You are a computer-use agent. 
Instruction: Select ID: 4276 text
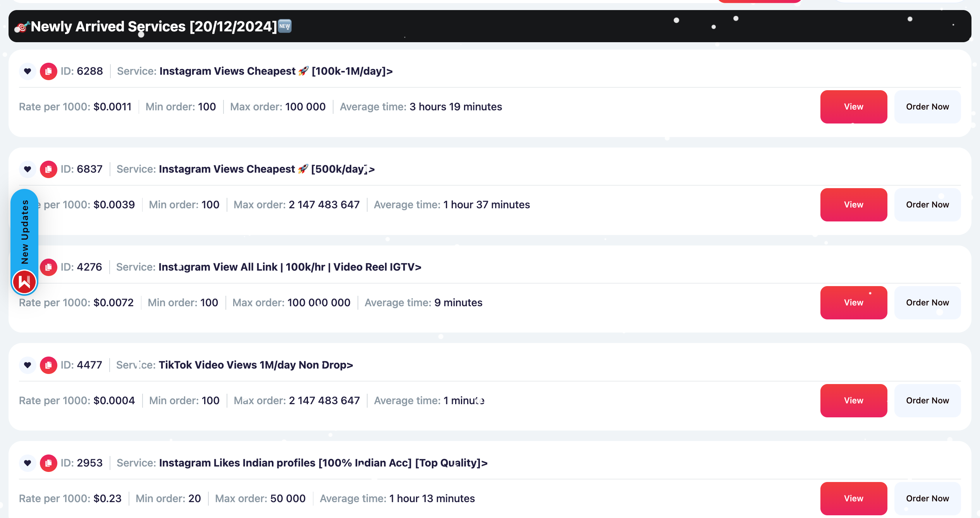point(81,267)
